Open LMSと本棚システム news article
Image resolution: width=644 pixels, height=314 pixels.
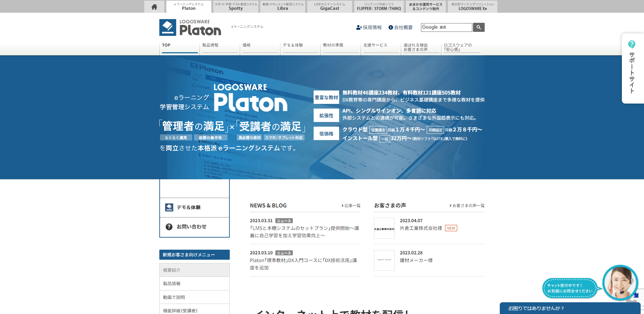[305, 232]
